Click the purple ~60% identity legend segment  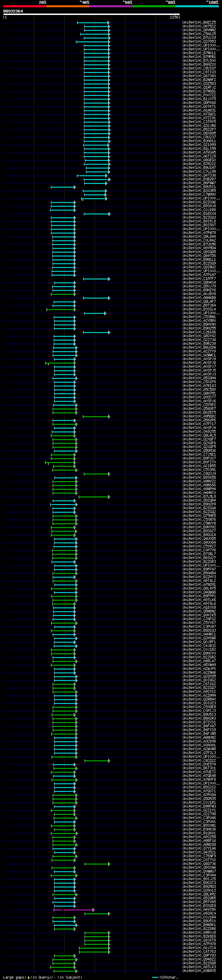pos(111,7)
